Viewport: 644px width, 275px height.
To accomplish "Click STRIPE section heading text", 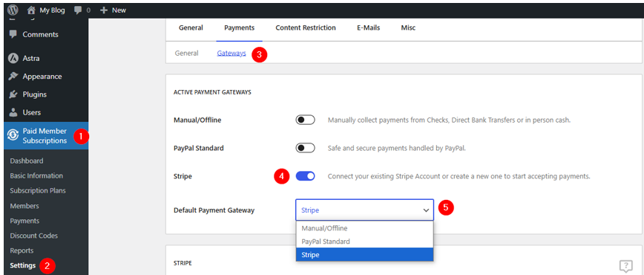I will [x=183, y=262].
